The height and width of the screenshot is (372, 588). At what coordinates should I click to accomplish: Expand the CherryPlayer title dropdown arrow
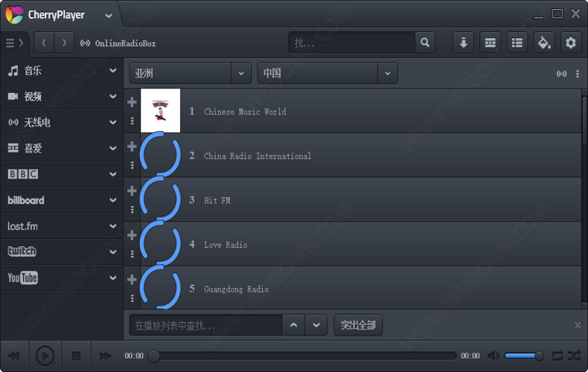(109, 16)
